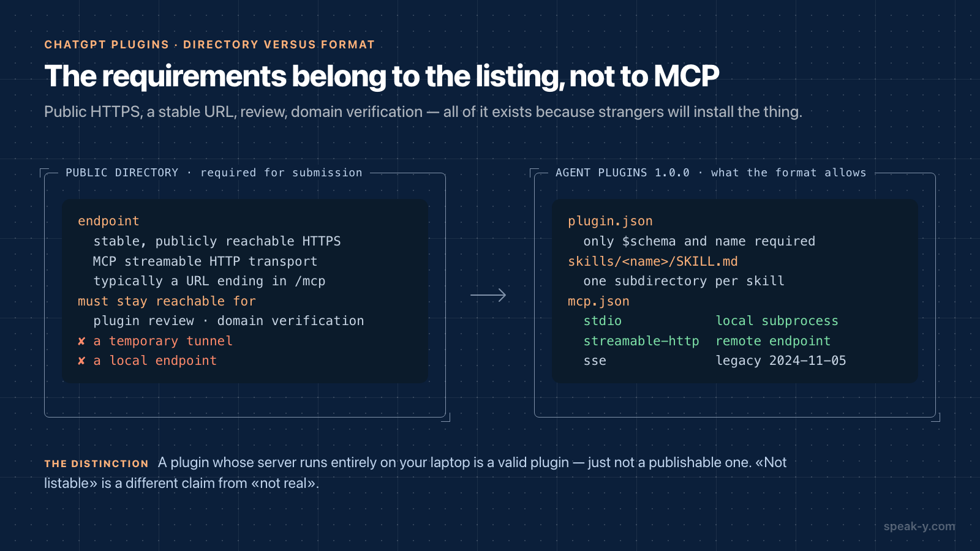Click the red X beside "a local endpoint"
This screenshot has width=980, height=551.
pyautogui.click(x=81, y=361)
